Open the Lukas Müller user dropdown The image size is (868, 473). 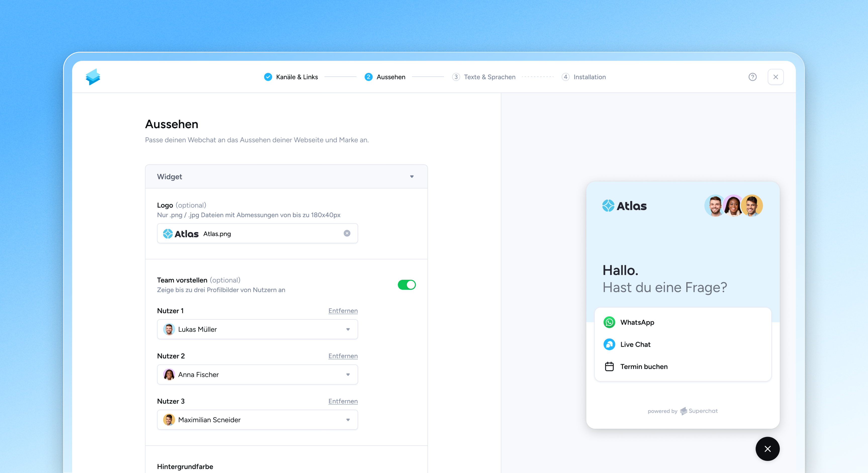[348, 329]
